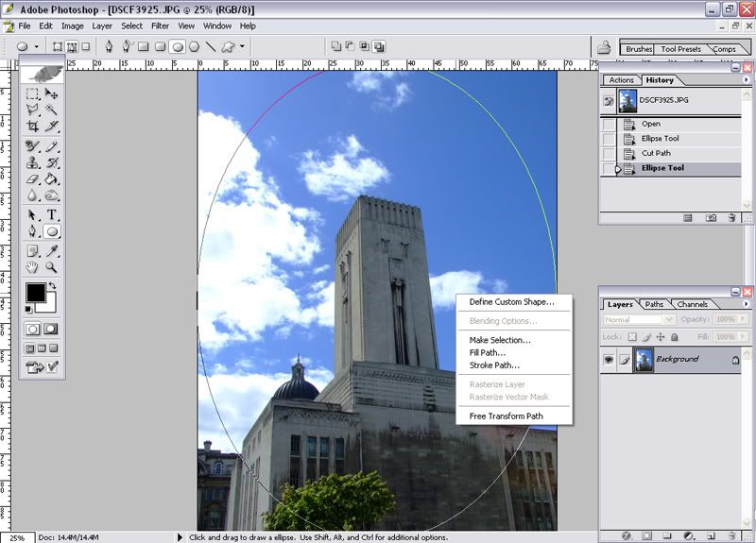Open the File Browser icon near palette well

(x=604, y=47)
